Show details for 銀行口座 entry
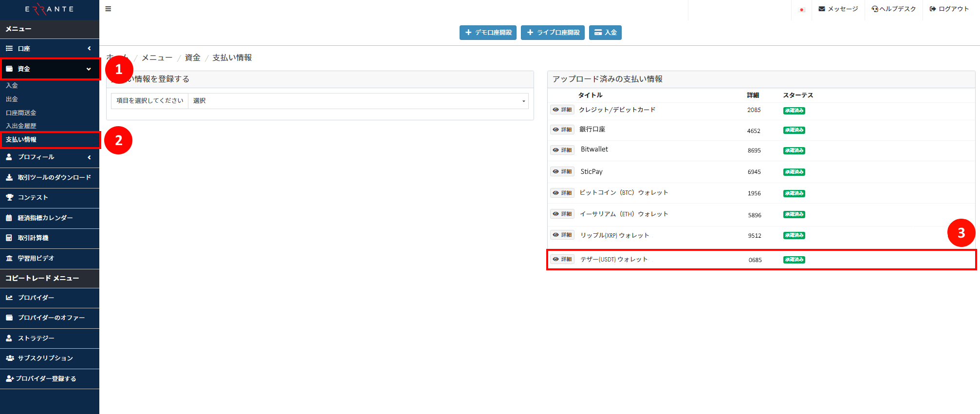The height and width of the screenshot is (414, 980). 562,130
